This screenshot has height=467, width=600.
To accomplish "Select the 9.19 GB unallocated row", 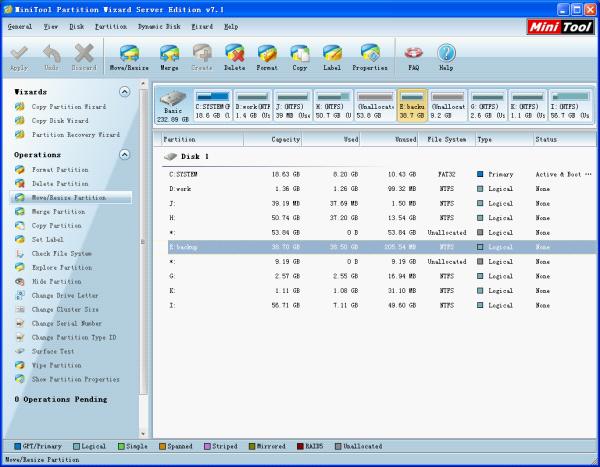I will click(382, 262).
